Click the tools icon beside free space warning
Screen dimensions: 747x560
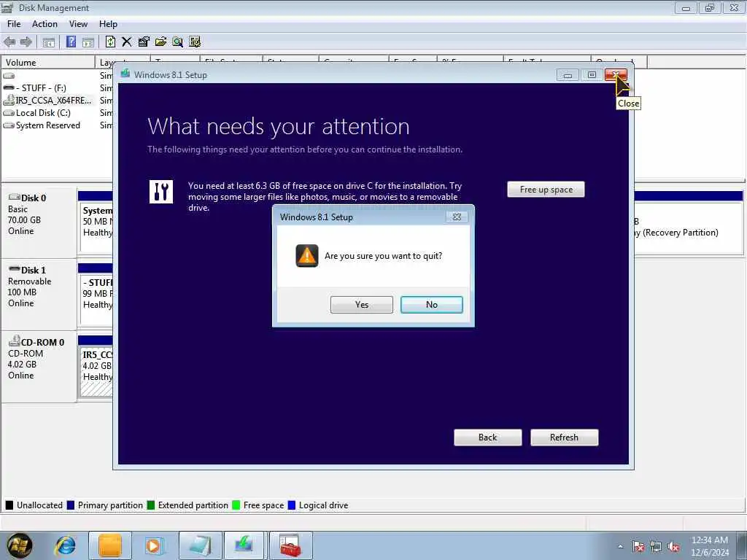(161, 192)
